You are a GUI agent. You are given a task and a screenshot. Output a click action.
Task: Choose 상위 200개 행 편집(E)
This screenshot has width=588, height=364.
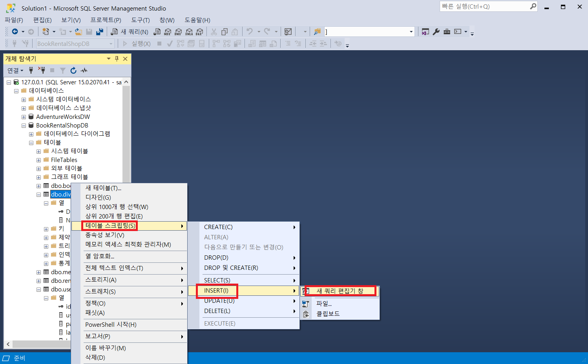click(x=129, y=216)
